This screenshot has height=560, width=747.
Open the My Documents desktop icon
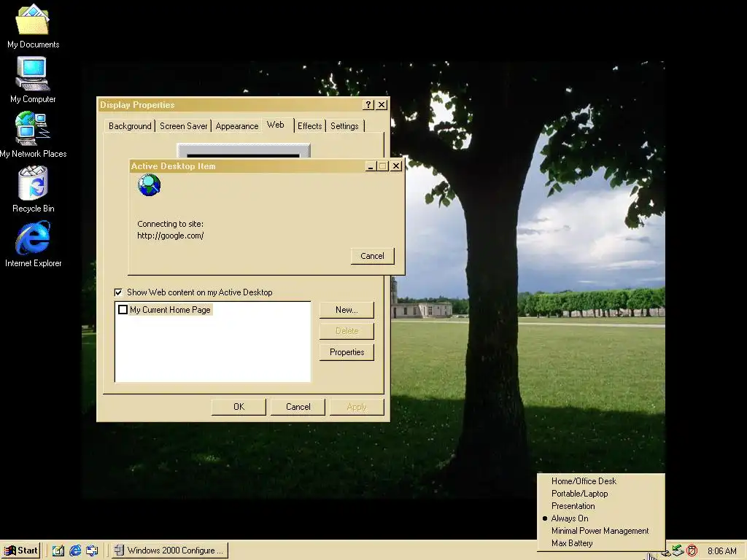coord(32,26)
